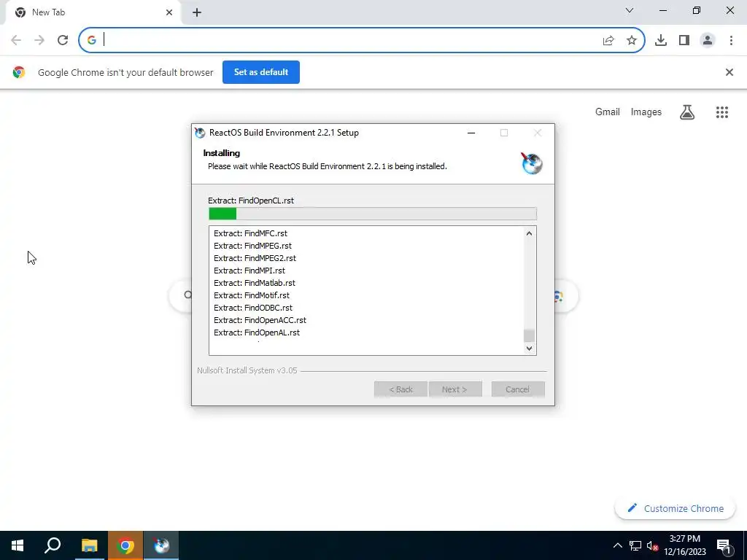The image size is (747, 560).
Task: Toggle the Chrome side panel icon
Action: pos(684,41)
